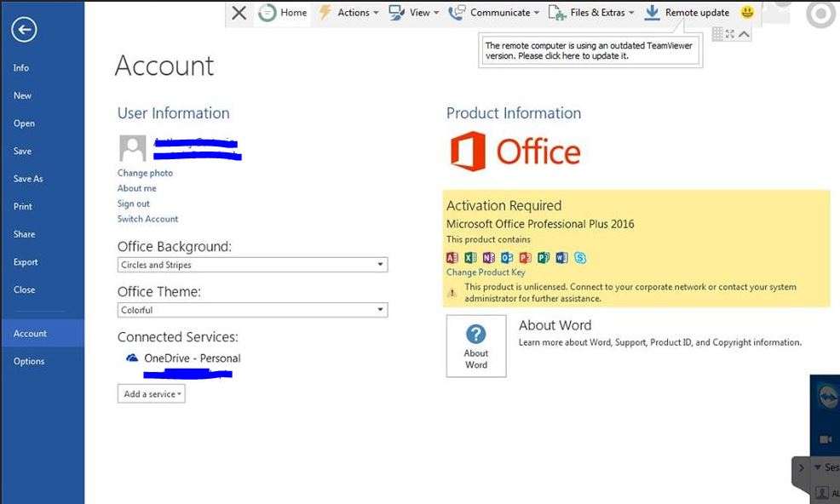Open the Export page
Screen dimensions: 840x504
coord(26,262)
